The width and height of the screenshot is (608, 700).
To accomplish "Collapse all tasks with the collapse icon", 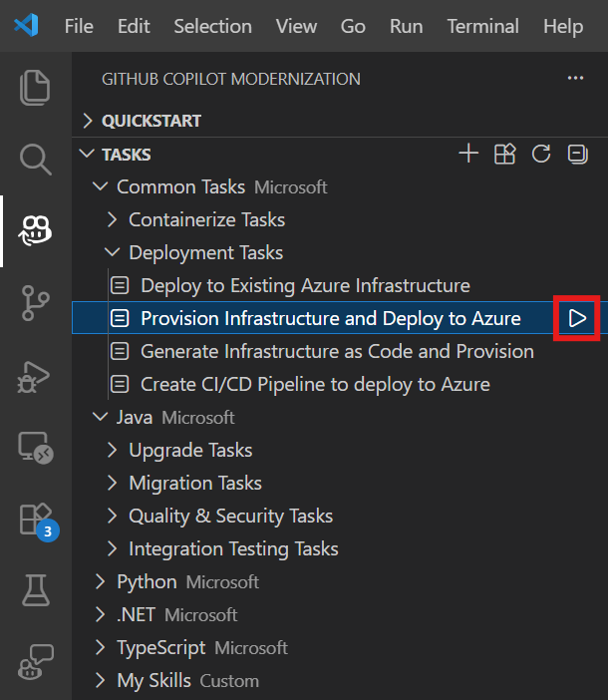I will [x=578, y=154].
